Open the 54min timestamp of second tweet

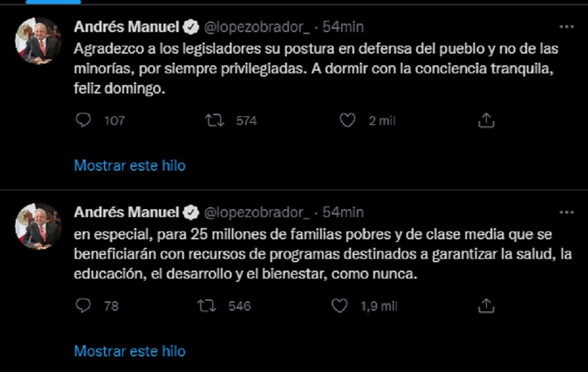[343, 212]
